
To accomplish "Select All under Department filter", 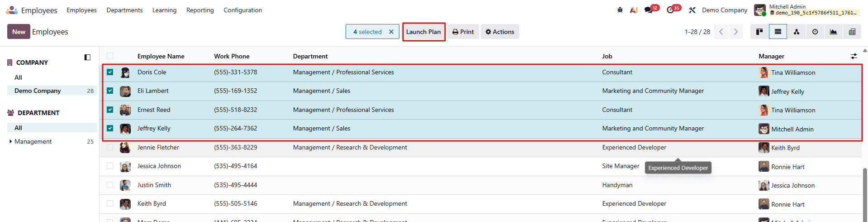I will pos(52,128).
